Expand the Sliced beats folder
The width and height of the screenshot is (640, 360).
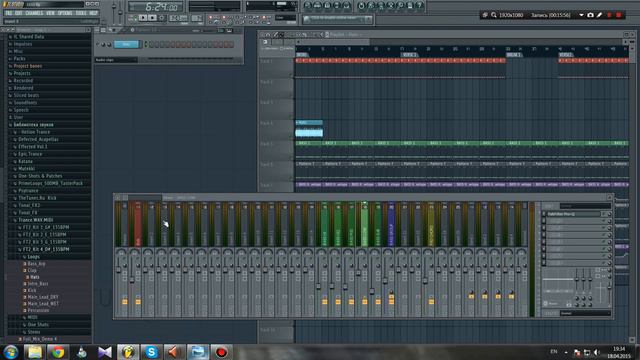(x=26, y=95)
